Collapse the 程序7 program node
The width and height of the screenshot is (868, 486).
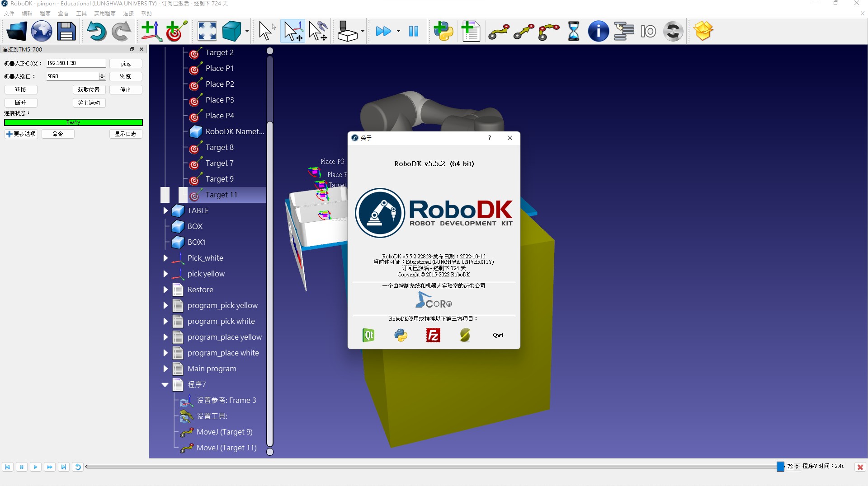pyautogui.click(x=165, y=385)
